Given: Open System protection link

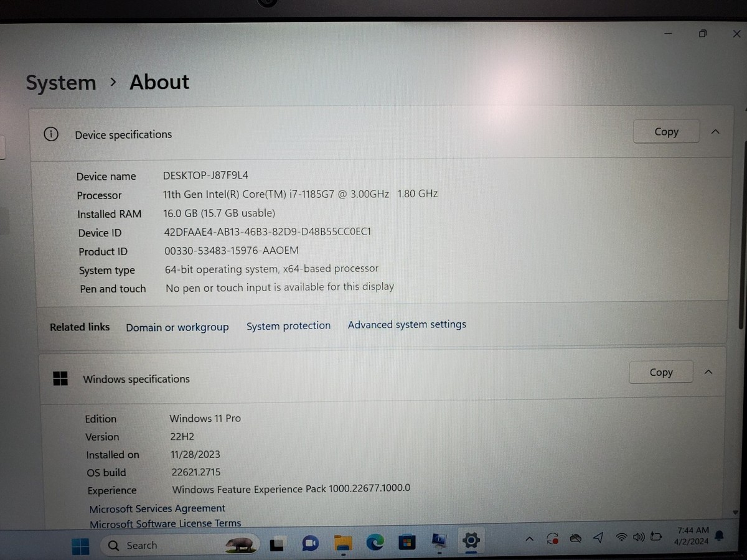Looking at the screenshot, I should (x=288, y=326).
